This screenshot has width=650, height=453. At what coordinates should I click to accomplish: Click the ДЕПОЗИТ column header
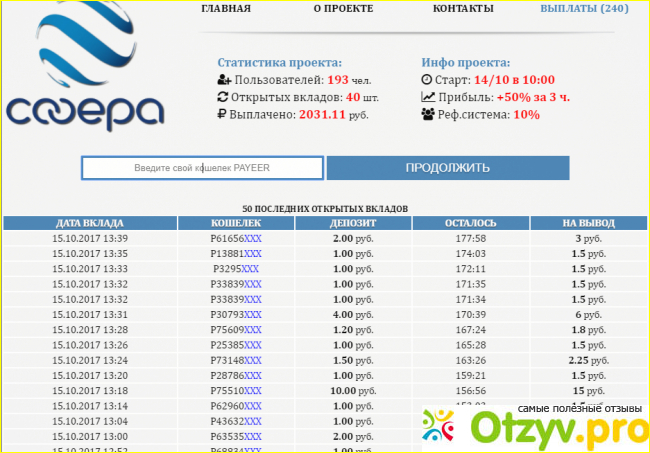pos(354,223)
